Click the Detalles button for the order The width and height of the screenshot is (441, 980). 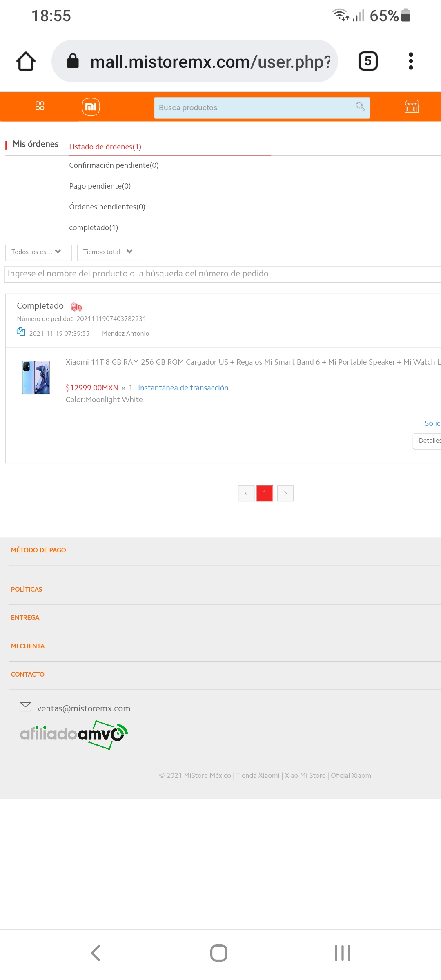[x=427, y=441]
